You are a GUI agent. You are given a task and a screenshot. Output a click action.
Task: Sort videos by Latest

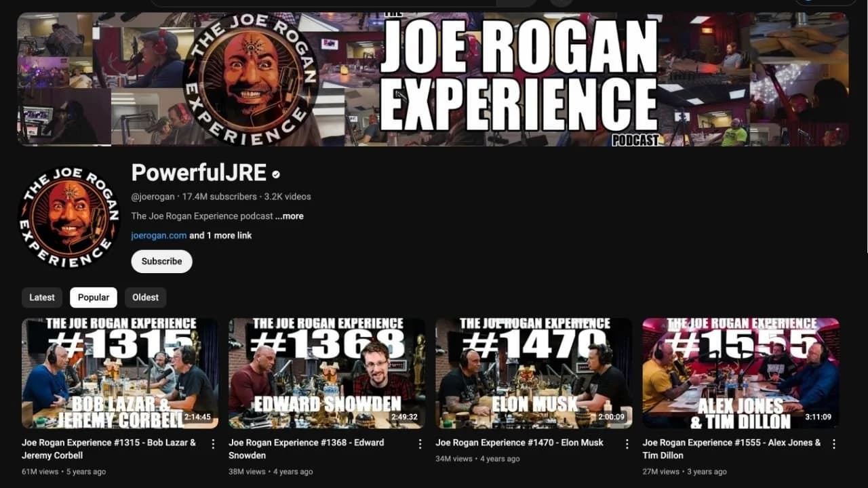coord(42,298)
